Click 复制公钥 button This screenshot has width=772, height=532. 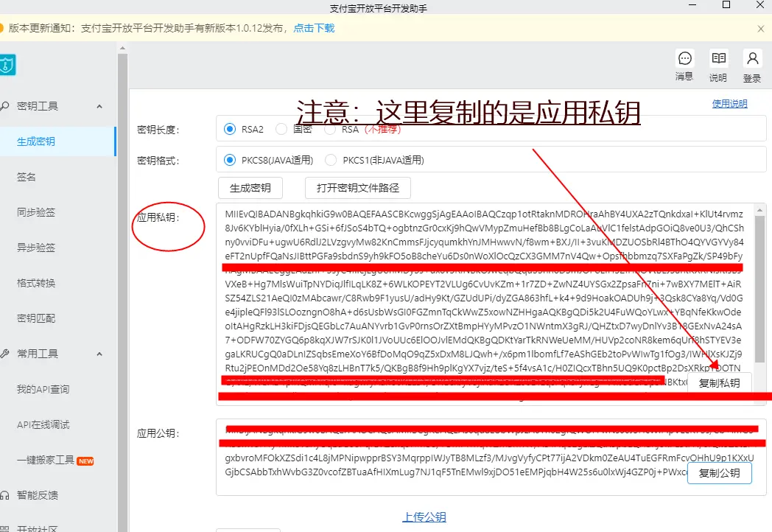point(719,473)
